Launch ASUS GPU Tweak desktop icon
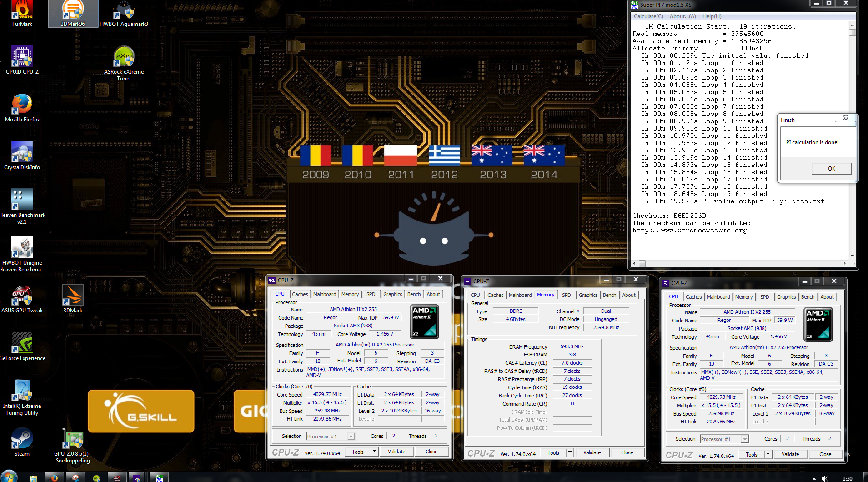The image size is (868, 482). 22,299
